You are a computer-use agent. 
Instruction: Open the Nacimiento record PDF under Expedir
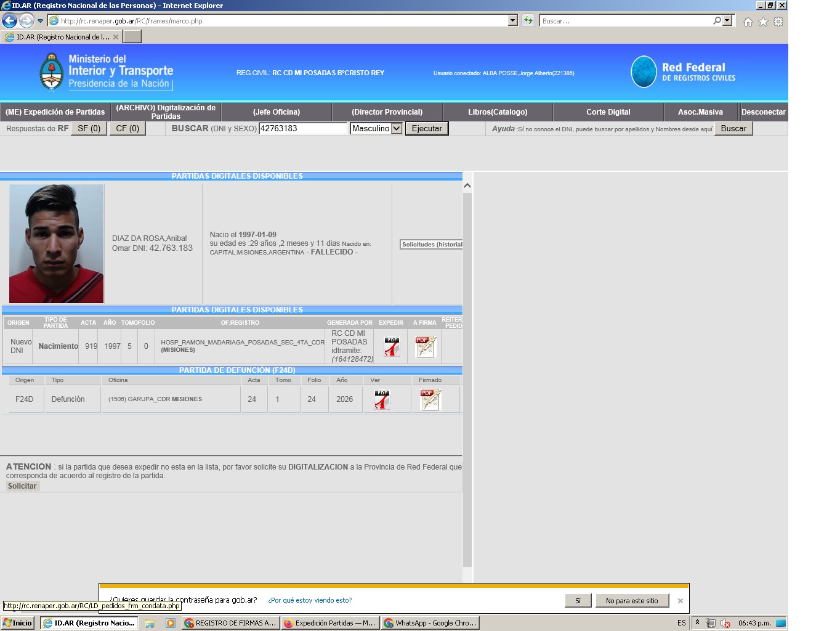(x=392, y=346)
